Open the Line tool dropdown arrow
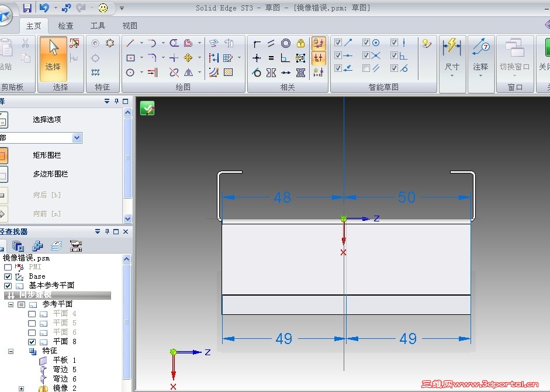This screenshot has height=392, width=550. point(141,43)
